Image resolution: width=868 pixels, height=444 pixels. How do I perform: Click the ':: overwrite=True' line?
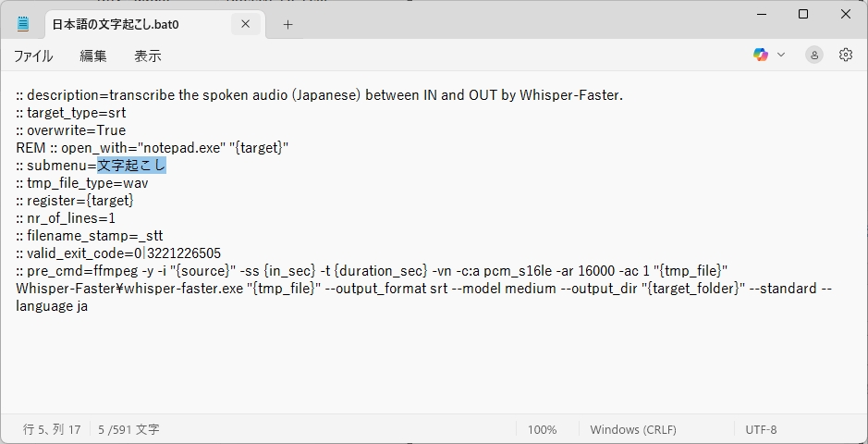point(71,130)
